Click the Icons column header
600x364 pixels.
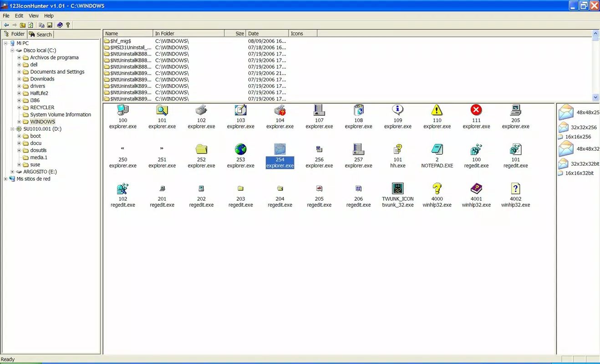tap(303, 33)
